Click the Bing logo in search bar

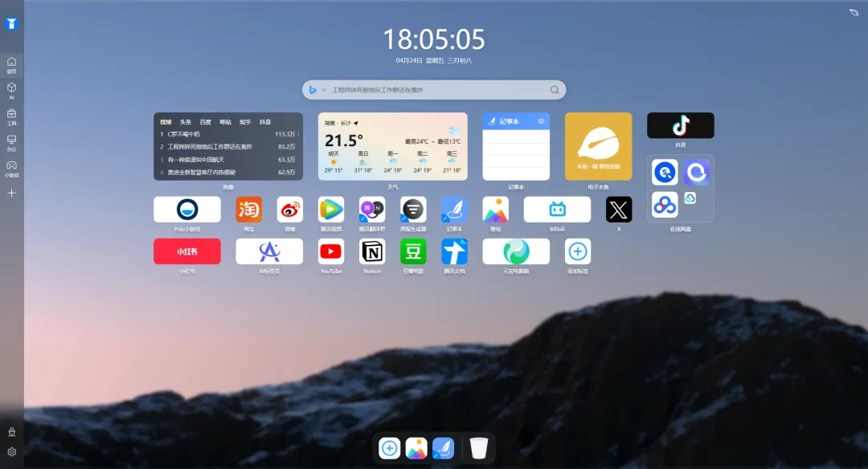(313, 90)
